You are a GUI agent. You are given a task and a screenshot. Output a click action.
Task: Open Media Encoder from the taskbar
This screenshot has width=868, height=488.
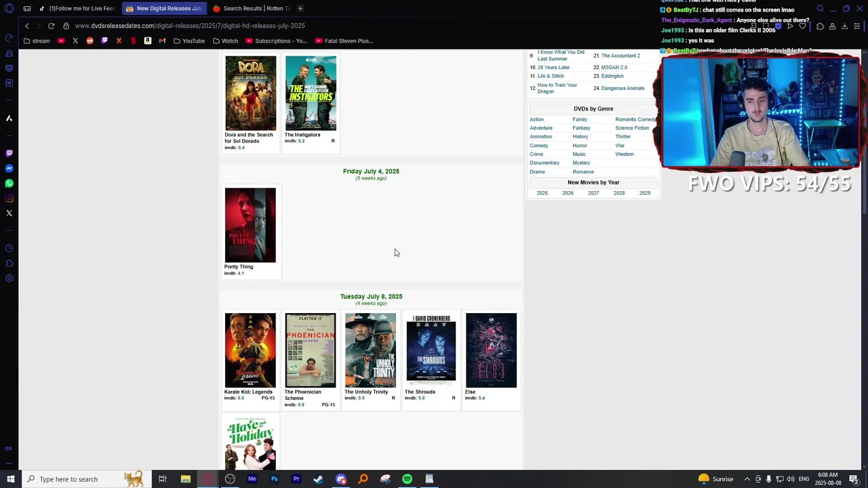point(252,479)
